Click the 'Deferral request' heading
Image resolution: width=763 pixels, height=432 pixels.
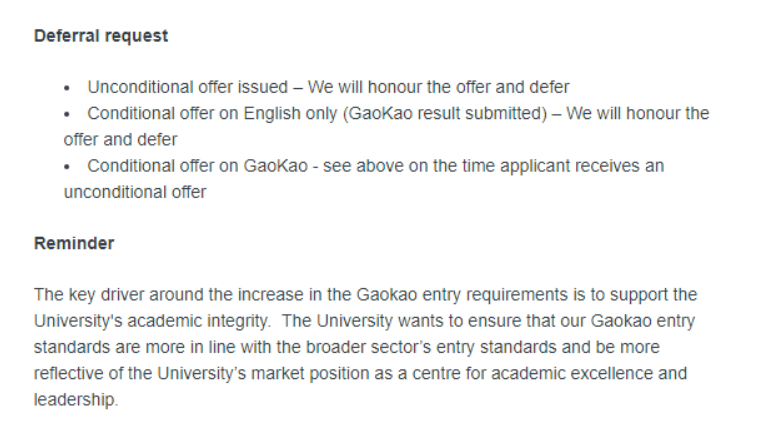pyautogui.click(x=101, y=36)
